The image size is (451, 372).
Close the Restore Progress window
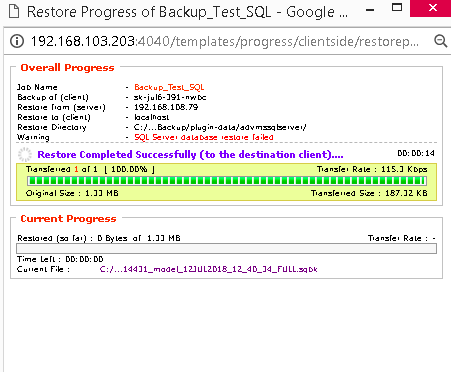pos(432,8)
